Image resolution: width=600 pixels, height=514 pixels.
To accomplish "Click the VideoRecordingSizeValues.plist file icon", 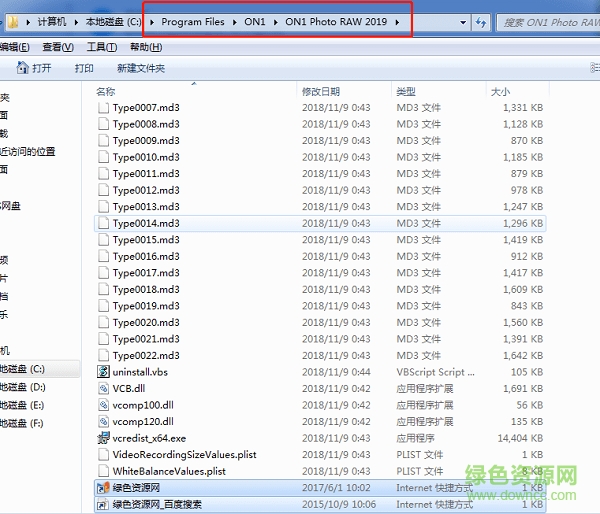I will click(x=103, y=455).
